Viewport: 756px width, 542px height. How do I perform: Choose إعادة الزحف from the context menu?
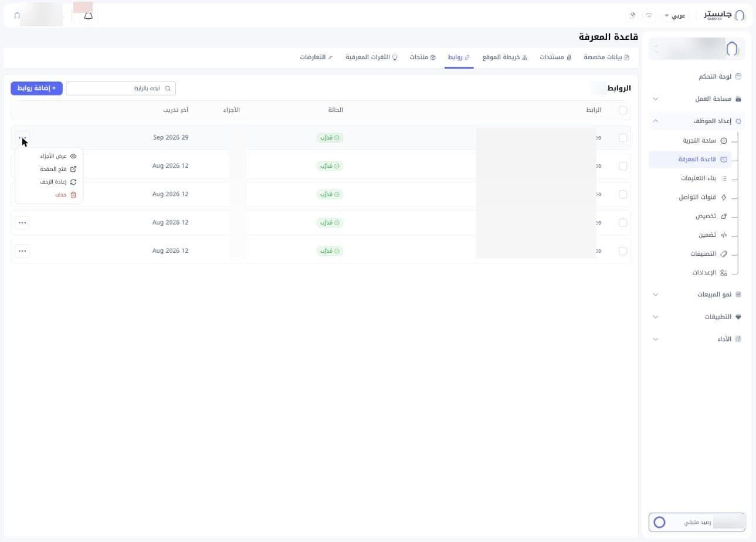tap(58, 182)
